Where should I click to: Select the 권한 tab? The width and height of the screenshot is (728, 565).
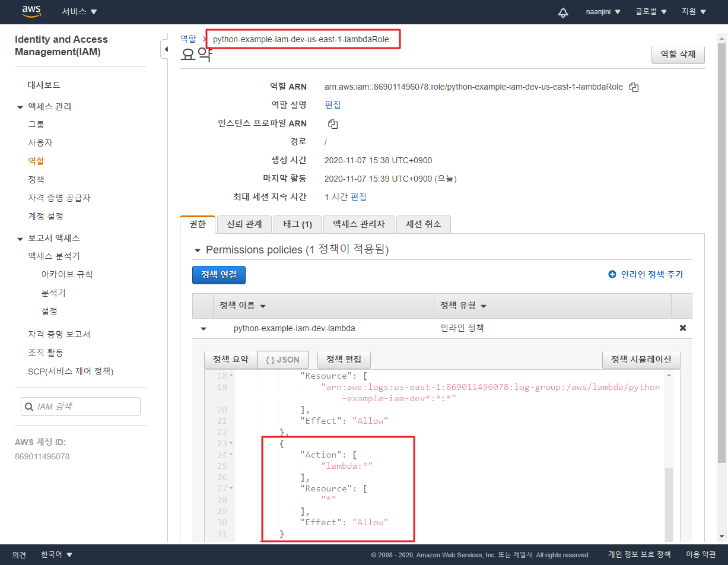tap(198, 224)
